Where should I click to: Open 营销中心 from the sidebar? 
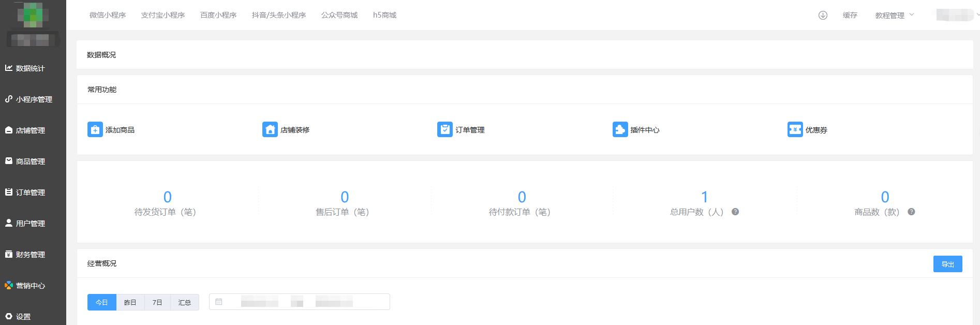(x=31, y=286)
